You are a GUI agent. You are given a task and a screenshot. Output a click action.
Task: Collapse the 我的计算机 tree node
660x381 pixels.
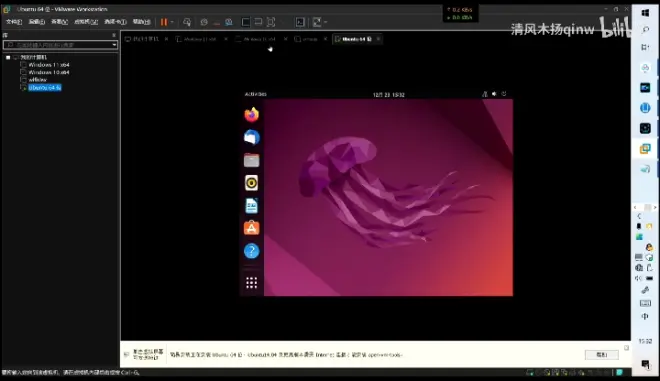8,57
